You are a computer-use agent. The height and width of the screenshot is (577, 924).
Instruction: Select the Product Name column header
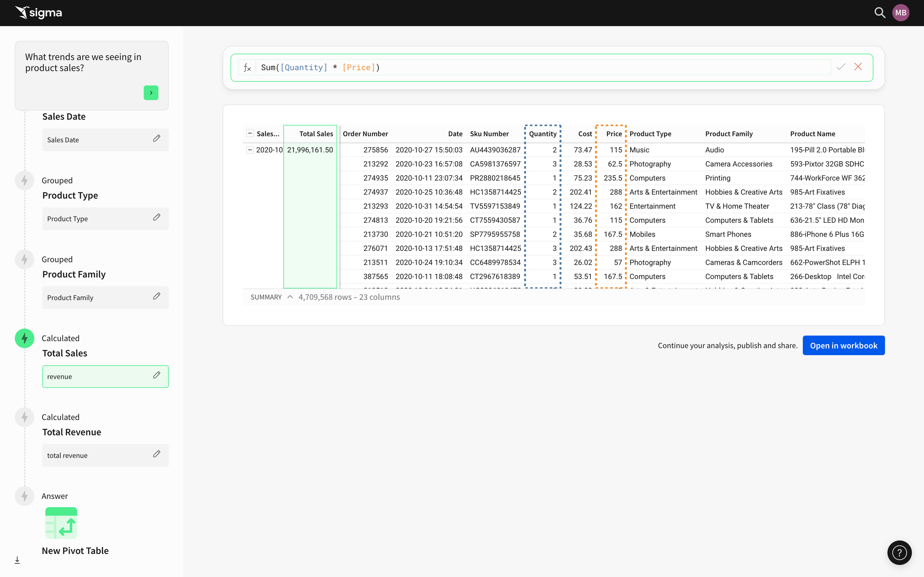(x=813, y=134)
